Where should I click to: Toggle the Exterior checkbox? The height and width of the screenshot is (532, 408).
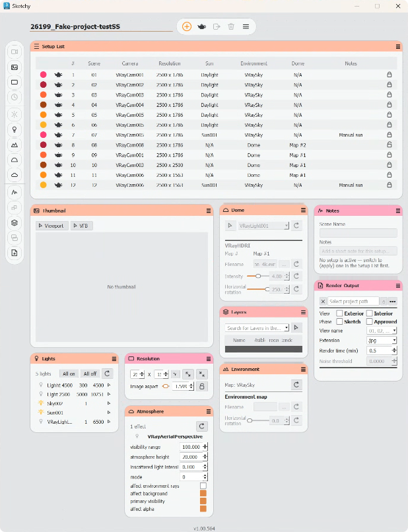click(339, 313)
